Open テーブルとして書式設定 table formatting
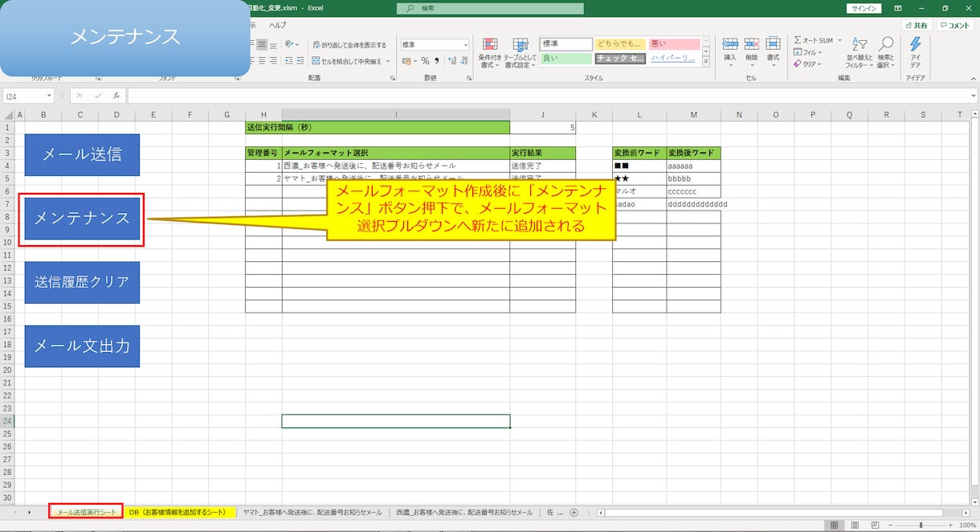Viewport: 980px width, 532px height. coord(520,53)
